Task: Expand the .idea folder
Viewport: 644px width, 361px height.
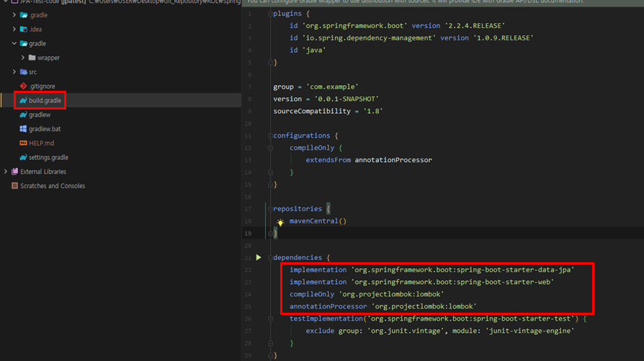Action: 14,29
